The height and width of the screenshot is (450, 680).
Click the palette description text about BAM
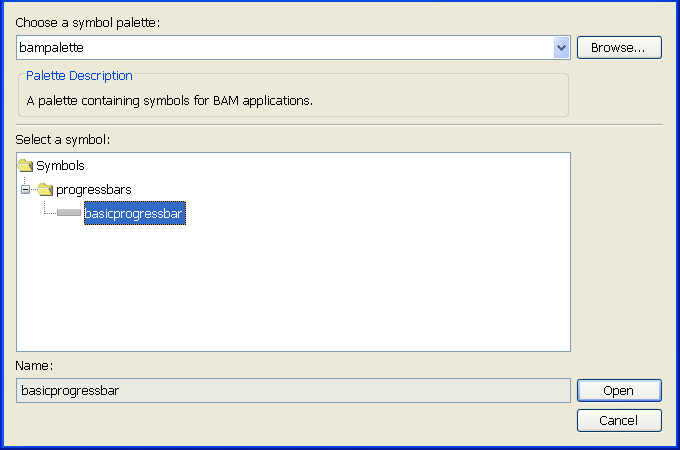click(169, 100)
